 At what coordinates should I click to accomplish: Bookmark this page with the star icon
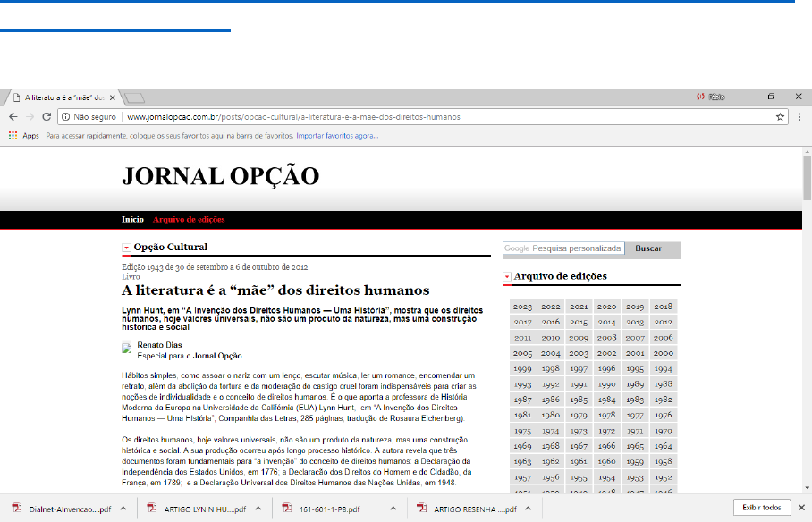pyautogui.click(x=780, y=116)
